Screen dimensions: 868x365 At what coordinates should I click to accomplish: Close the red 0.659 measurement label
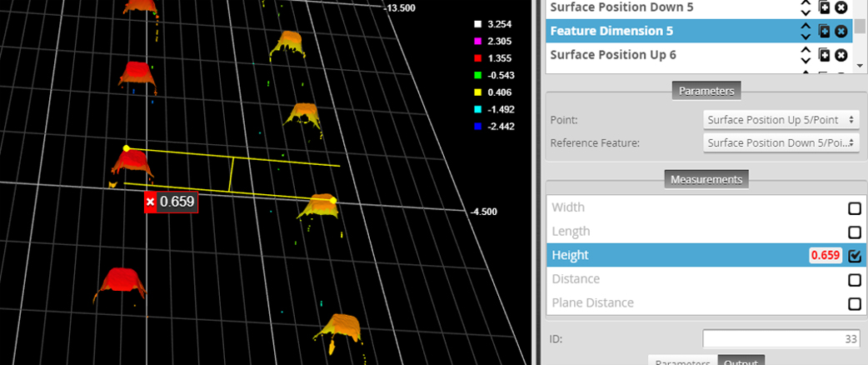(x=150, y=202)
